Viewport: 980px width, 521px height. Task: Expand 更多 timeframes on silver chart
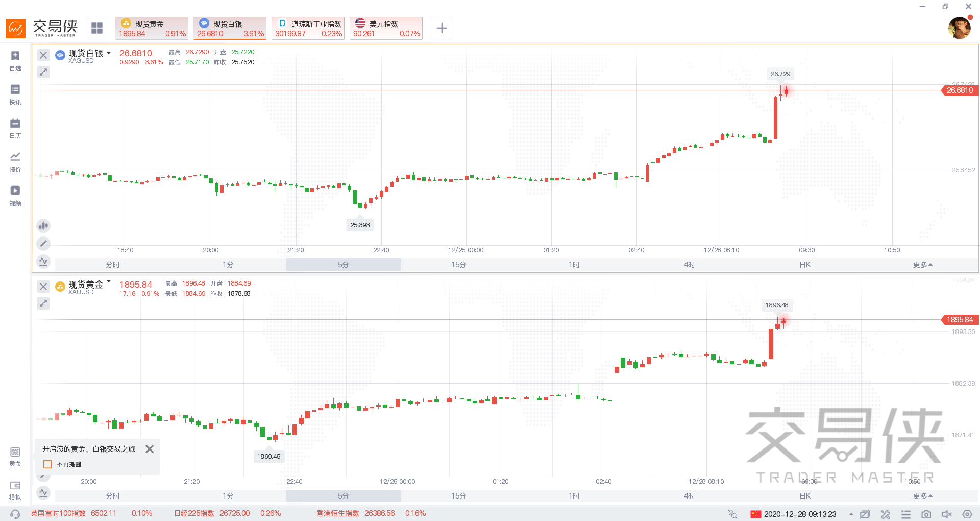923,265
